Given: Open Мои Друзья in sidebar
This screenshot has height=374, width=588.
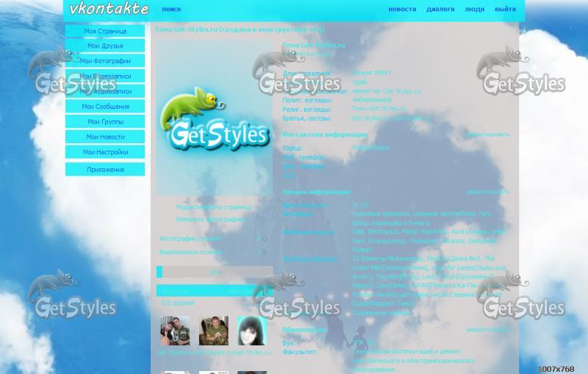Looking at the screenshot, I should click(105, 46).
